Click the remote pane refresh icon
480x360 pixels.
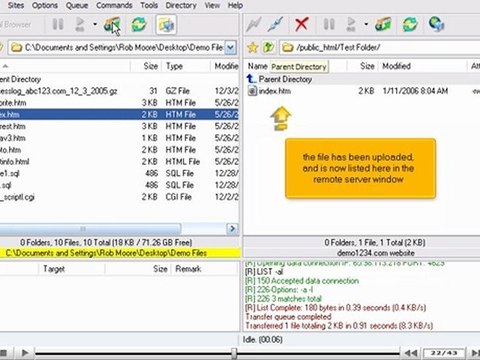coord(410,25)
